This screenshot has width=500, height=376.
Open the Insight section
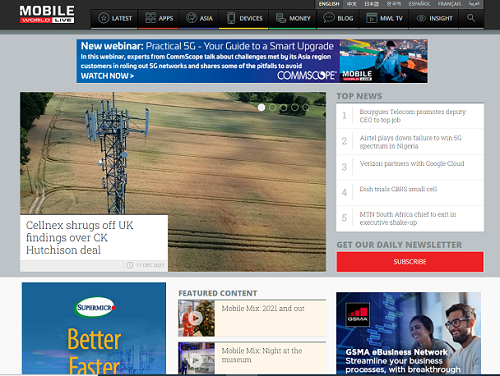pos(434,18)
